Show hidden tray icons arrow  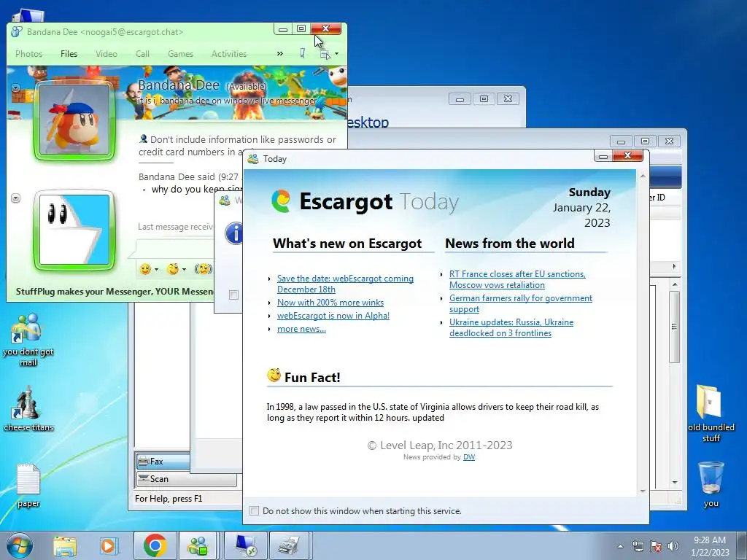tap(620, 546)
